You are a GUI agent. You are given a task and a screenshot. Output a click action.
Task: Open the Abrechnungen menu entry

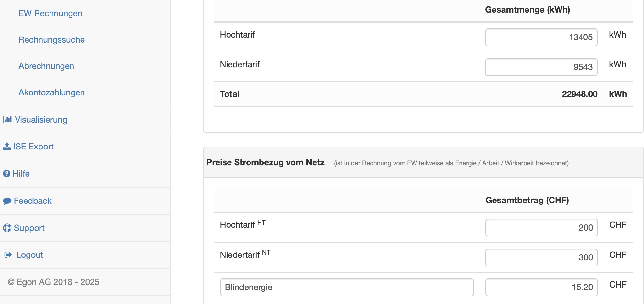[46, 66]
